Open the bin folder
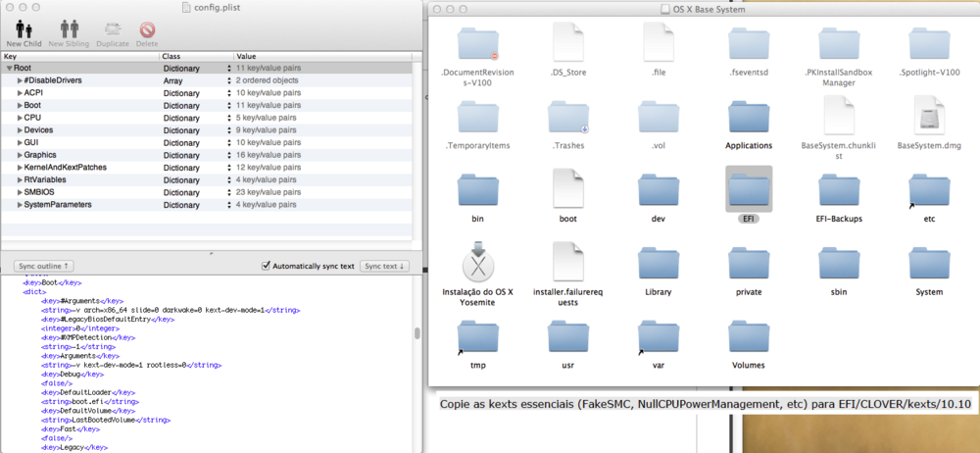 (x=478, y=189)
